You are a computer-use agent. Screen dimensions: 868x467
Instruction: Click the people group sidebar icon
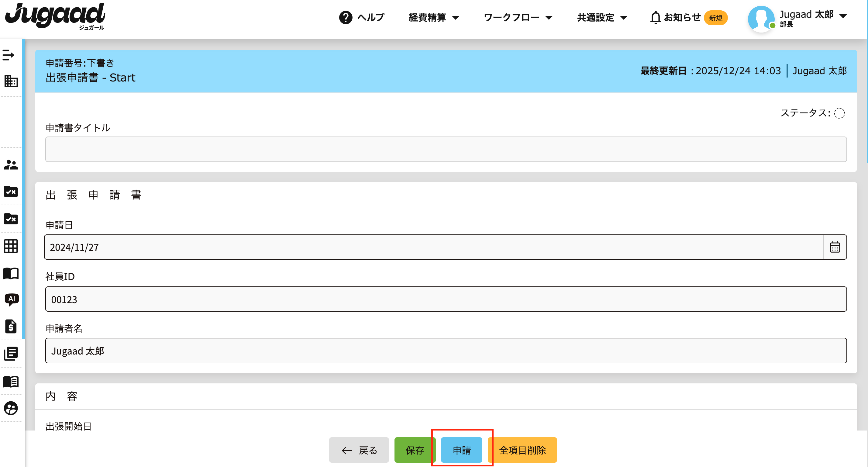tap(11, 164)
